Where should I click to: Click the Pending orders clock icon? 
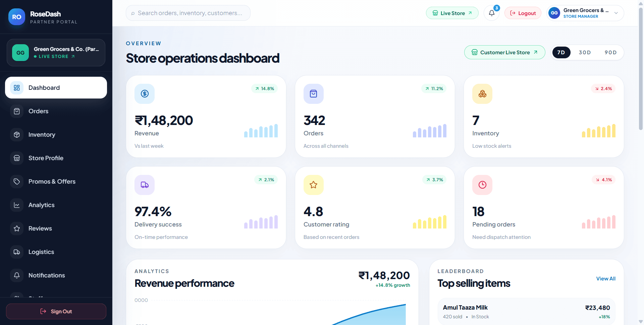coord(482,185)
